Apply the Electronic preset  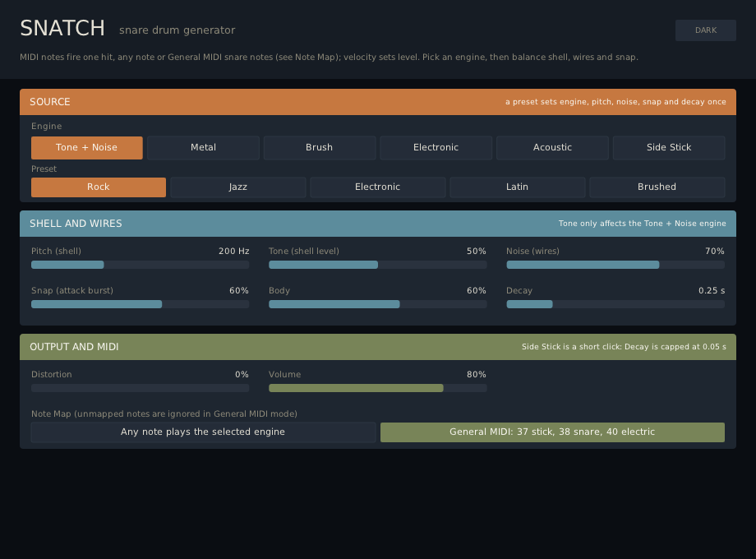pos(377,187)
